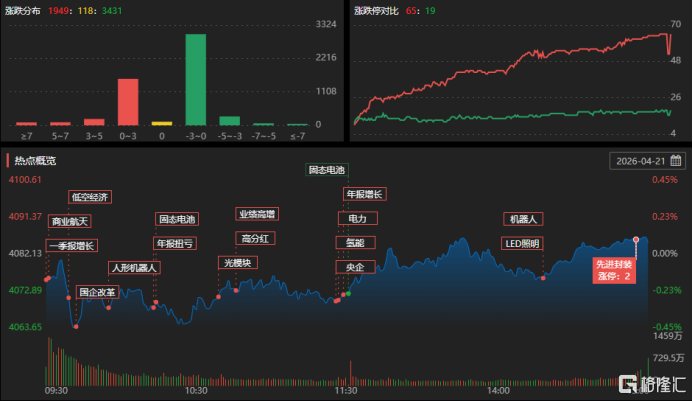
Task: Select the green 固态电池 tag at top
Action: 326,171
